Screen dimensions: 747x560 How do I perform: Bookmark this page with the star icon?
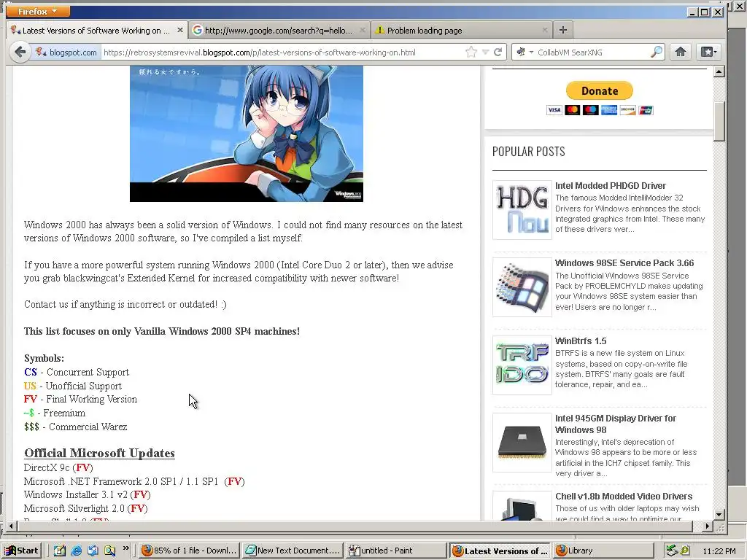[x=471, y=52]
